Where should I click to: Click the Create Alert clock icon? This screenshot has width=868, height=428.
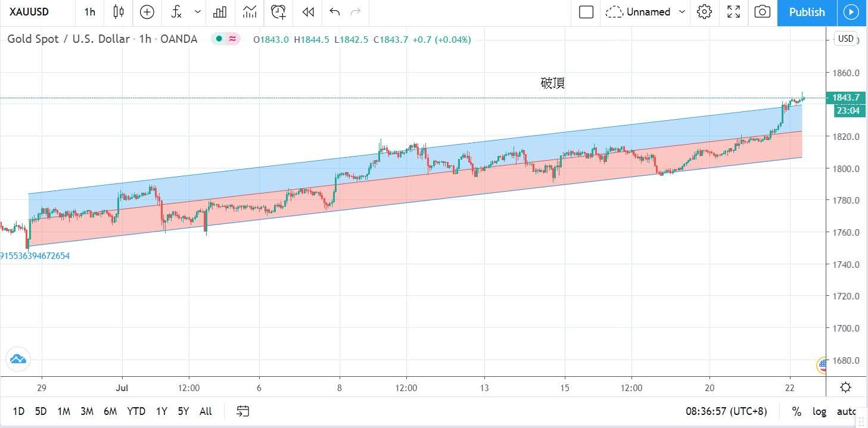(x=278, y=12)
